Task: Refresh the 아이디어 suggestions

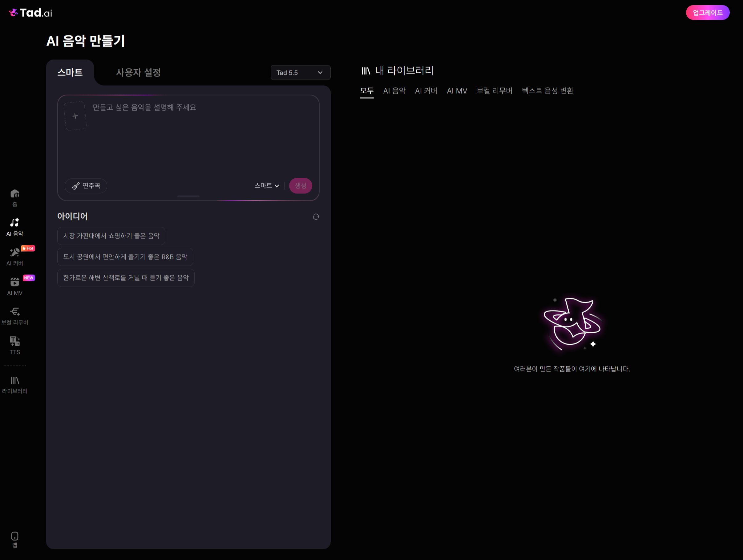Action: [316, 217]
